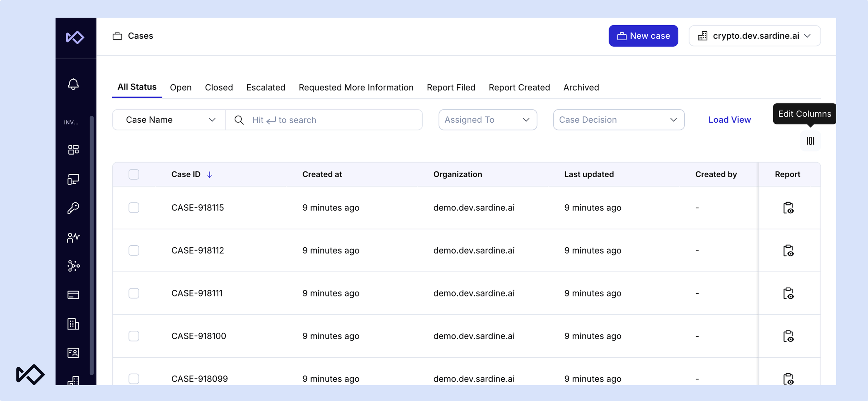Switch to the Open tab
Image resolution: width=868 pixels, height=401 pixels.
(x=181, y=87)
